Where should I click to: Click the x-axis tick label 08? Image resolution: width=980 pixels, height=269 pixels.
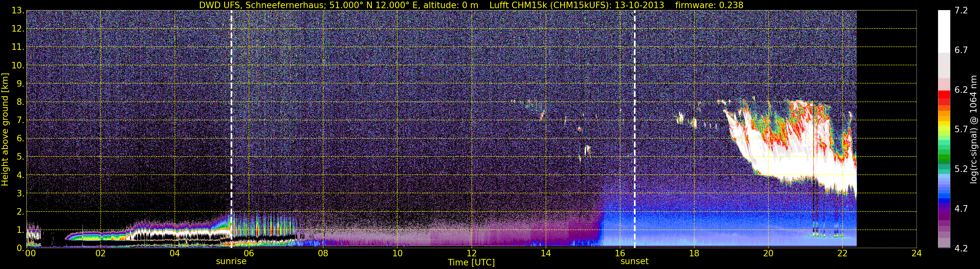click(323, 254)
